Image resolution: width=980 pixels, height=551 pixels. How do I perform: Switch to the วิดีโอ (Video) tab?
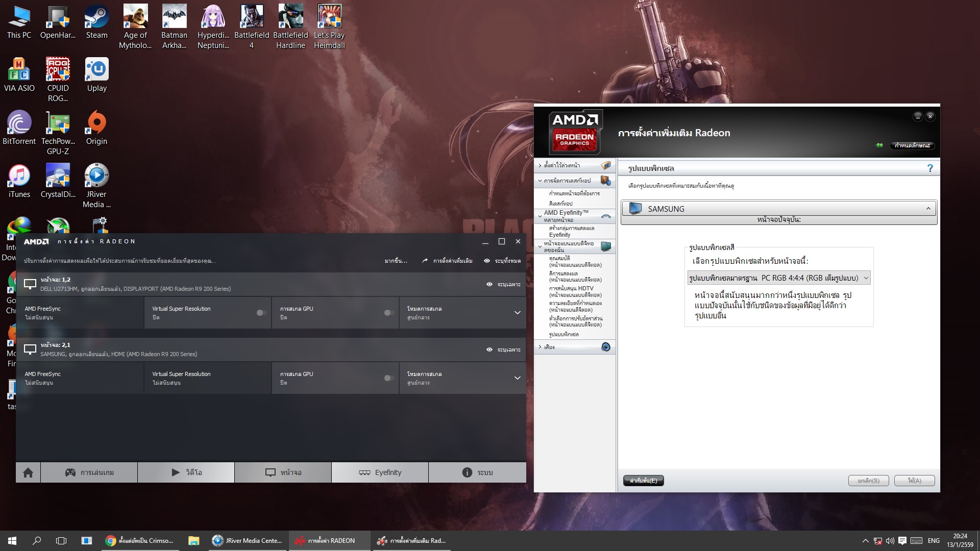(186, 472)
